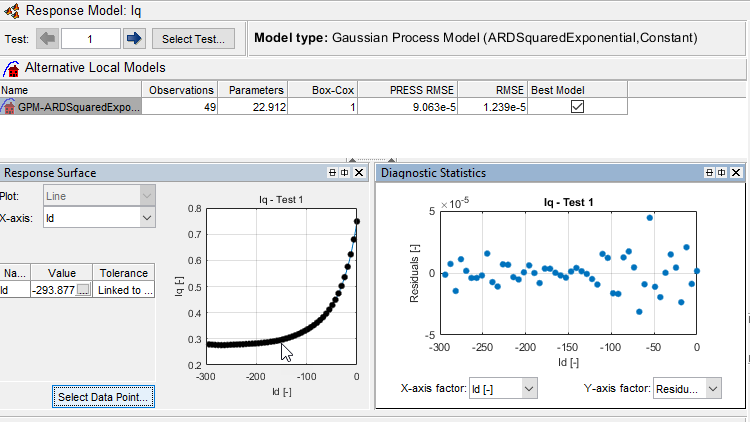Viewport: 750px width, 422px height.
Task: Go to the previous test
Action: (x=48, y=39)
